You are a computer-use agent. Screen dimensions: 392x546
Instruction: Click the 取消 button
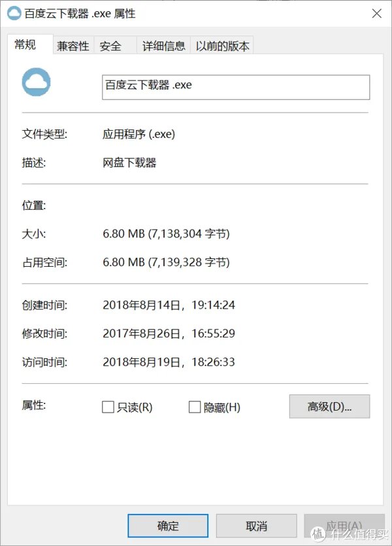coord(256,526)
